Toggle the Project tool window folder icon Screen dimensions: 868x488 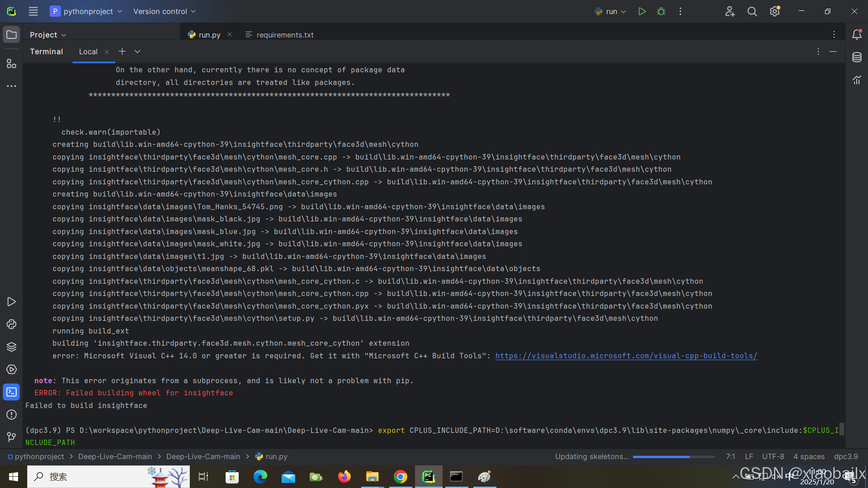pos(11,35)
